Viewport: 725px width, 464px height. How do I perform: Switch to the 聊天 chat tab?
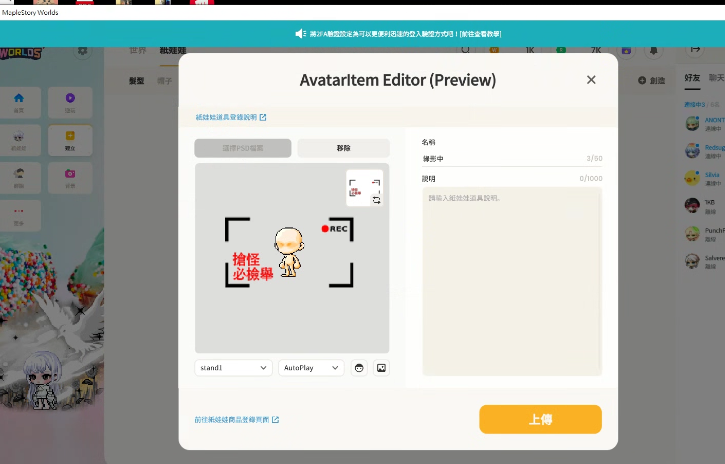pyautogui.click(x=716, y=78)
